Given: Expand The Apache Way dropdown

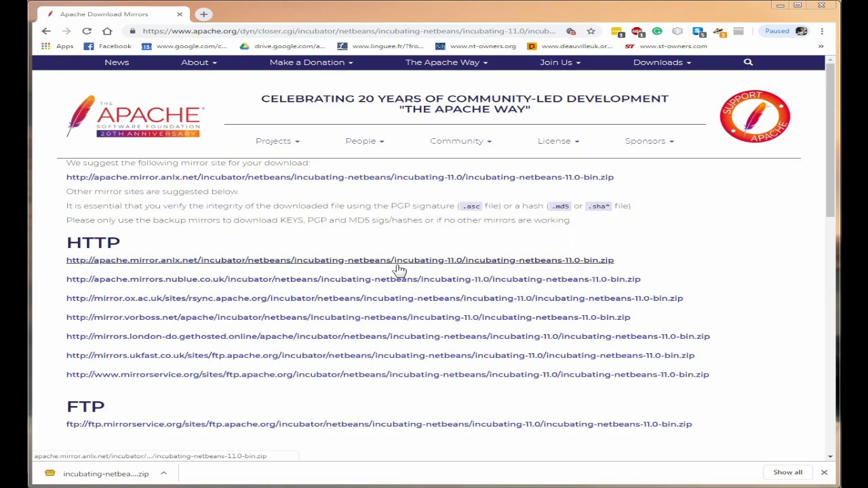Looking at the screenshot, I should coord(446,62).
